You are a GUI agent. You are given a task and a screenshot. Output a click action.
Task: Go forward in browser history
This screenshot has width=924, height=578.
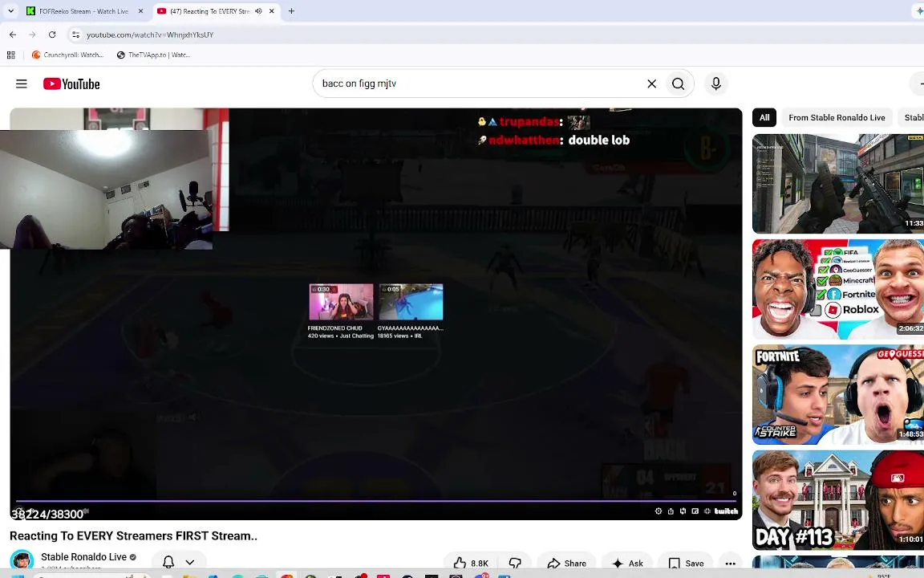[x=32, y=35]
